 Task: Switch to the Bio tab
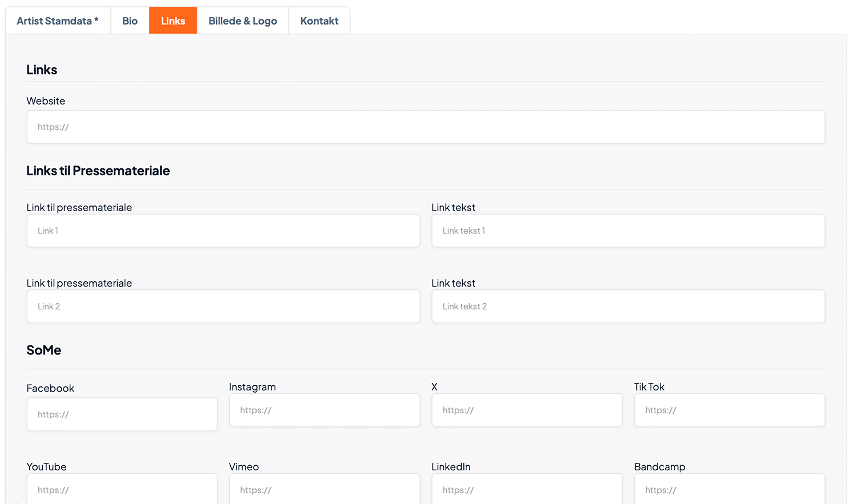(130, 21)
